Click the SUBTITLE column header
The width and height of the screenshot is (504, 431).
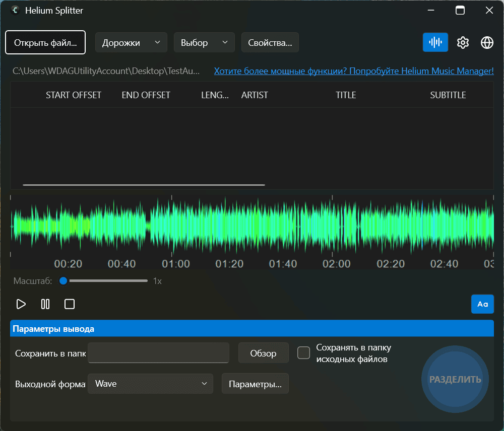(x=448, y=95)
